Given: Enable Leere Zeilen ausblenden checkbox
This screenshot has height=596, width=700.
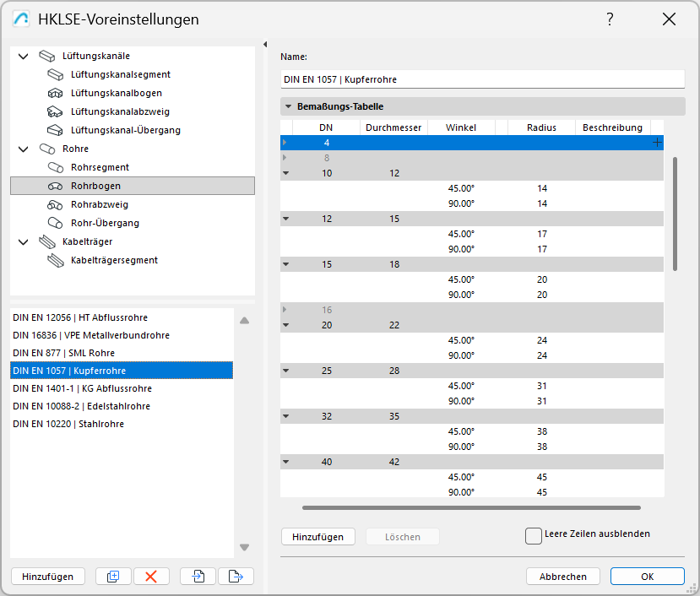Looking at the screenshot, I should [534, 536].
